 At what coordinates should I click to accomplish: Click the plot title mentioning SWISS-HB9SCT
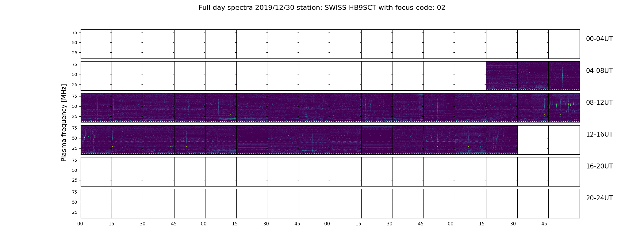coord(322,8)
